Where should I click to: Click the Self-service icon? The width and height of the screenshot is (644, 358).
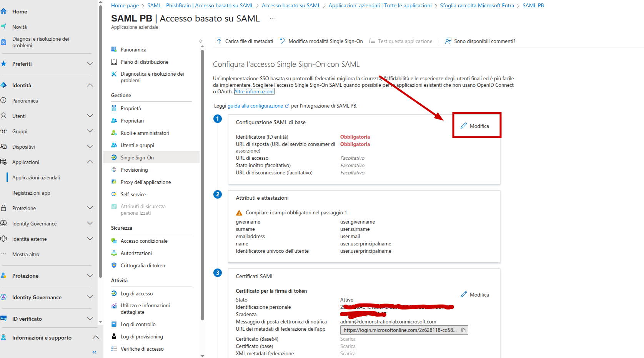coord(114,194)
